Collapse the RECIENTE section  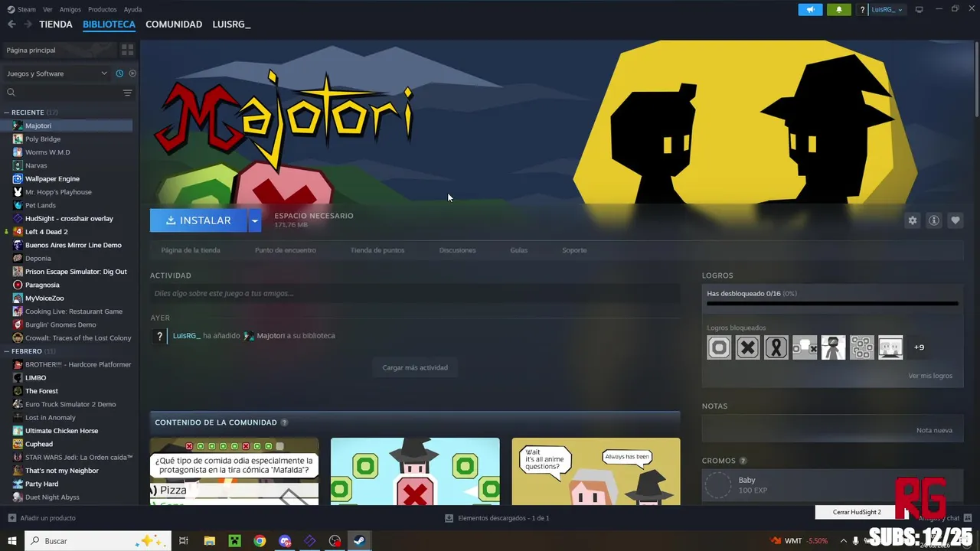click(8, 112)
